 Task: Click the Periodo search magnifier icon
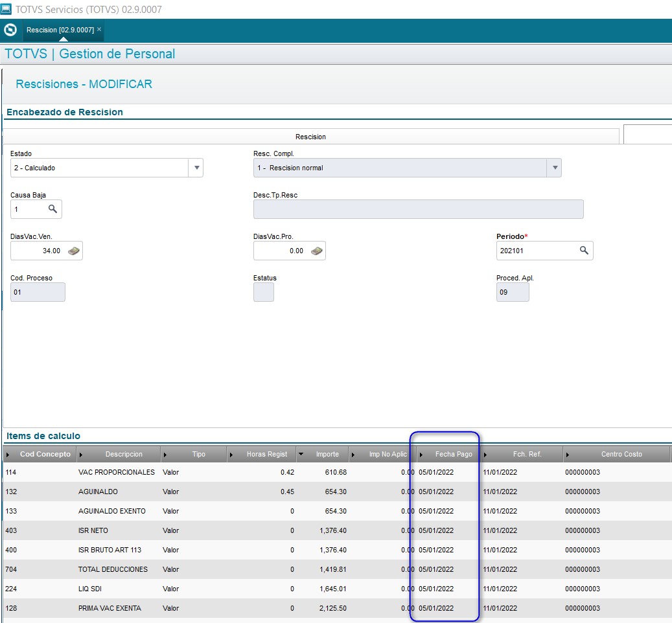tap(584, 250)
